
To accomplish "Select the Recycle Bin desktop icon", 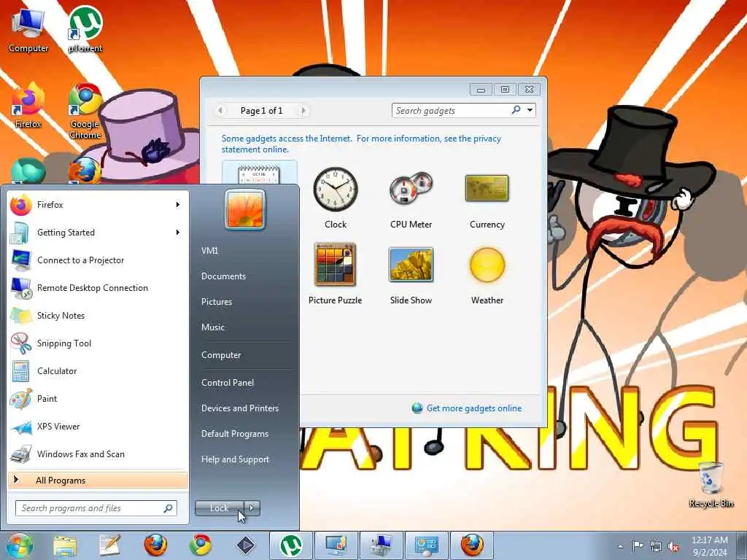I will pyautogui.click(x=711, y=485).
